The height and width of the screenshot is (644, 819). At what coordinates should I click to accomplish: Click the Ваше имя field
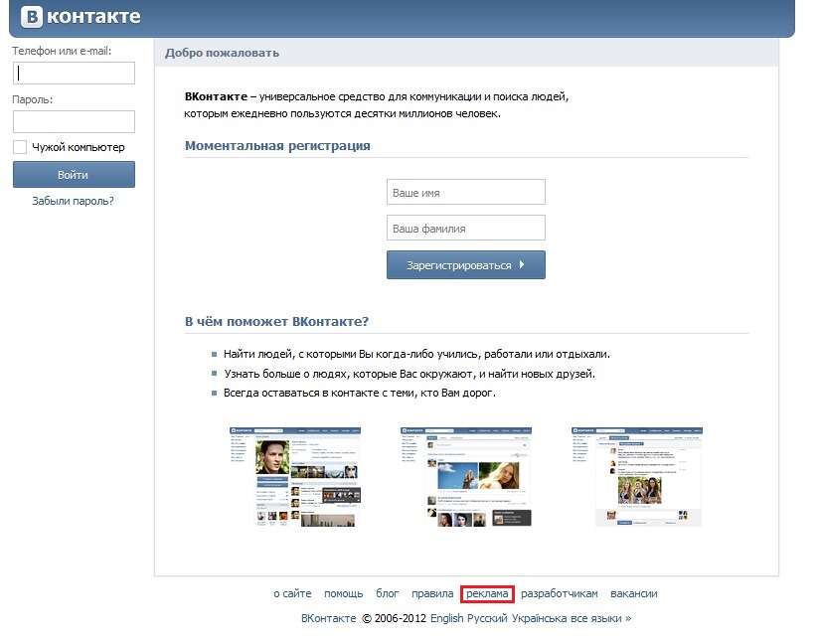coord(466,192)
